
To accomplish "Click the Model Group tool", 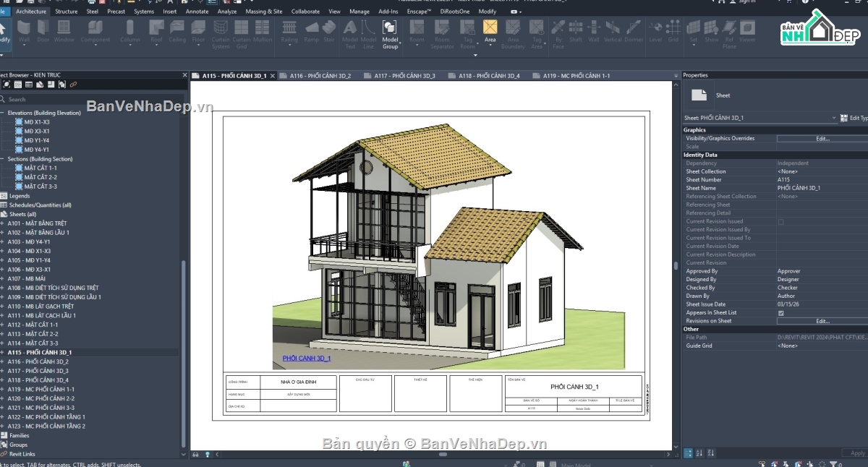I will pos(390,35).
